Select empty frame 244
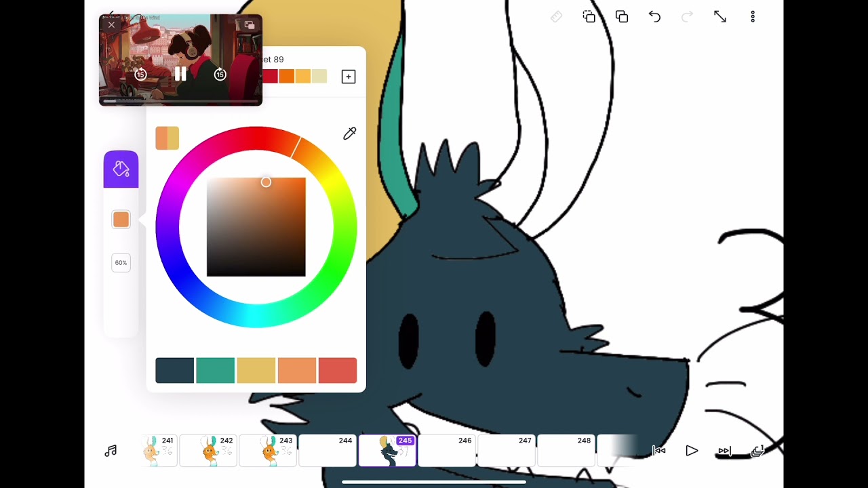868x488 pixels. coord(328,451)
